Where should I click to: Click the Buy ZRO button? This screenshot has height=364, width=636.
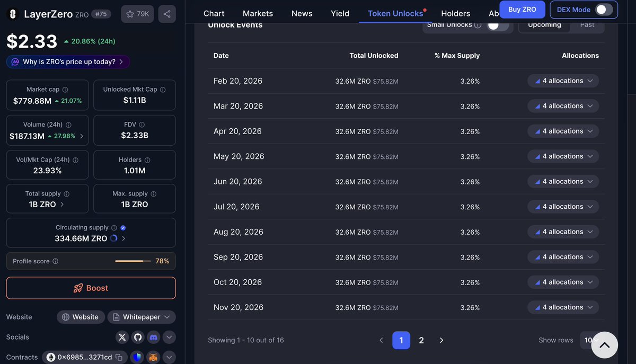(x=522, y=10)
